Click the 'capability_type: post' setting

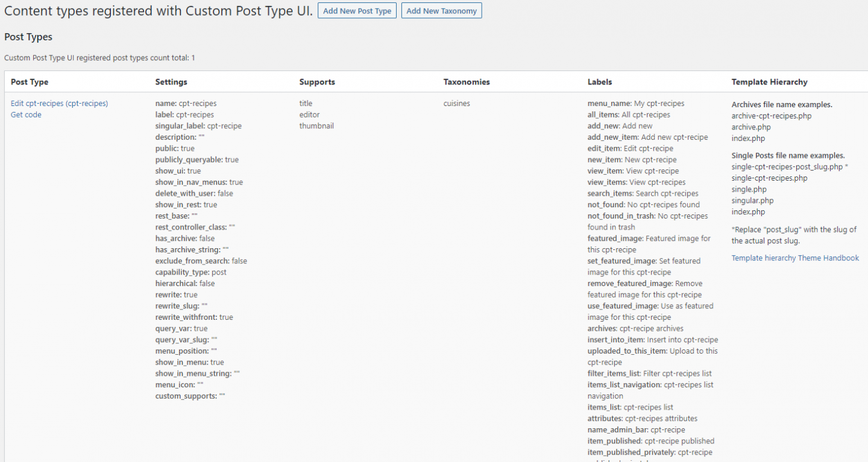tap(191, 273)
